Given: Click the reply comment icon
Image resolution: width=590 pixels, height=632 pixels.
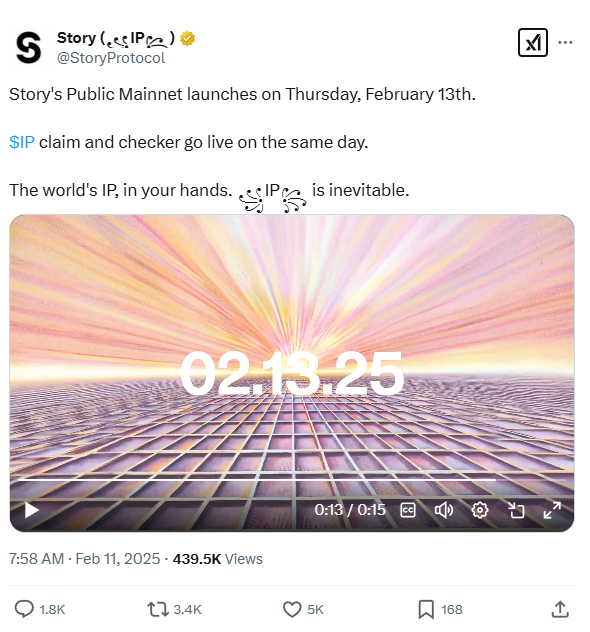Looking at the screenshot, I should coord(24,609).
